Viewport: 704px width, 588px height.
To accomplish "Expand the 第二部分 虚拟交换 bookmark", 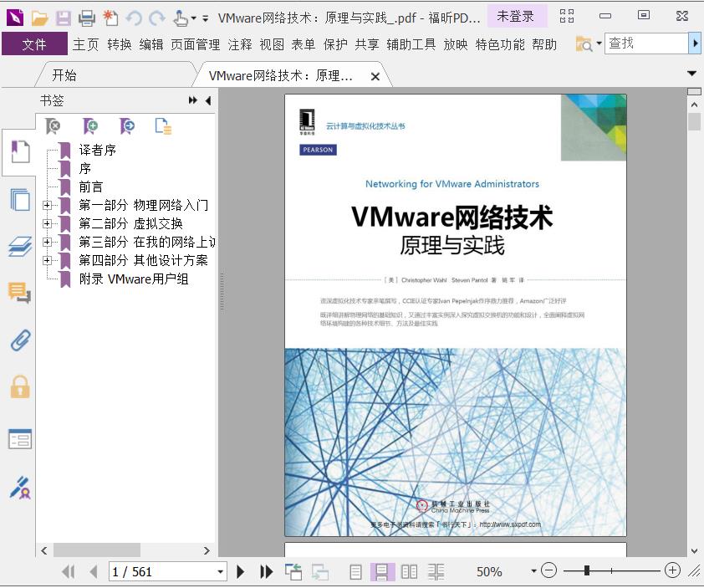I will click(47, 223).
